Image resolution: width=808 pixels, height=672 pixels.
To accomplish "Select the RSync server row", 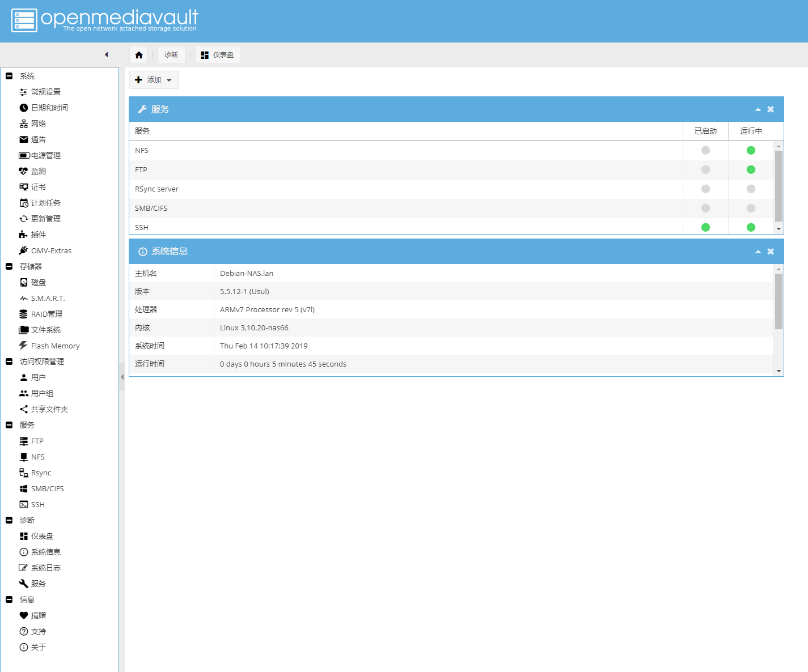I will (x=451, y=189).
